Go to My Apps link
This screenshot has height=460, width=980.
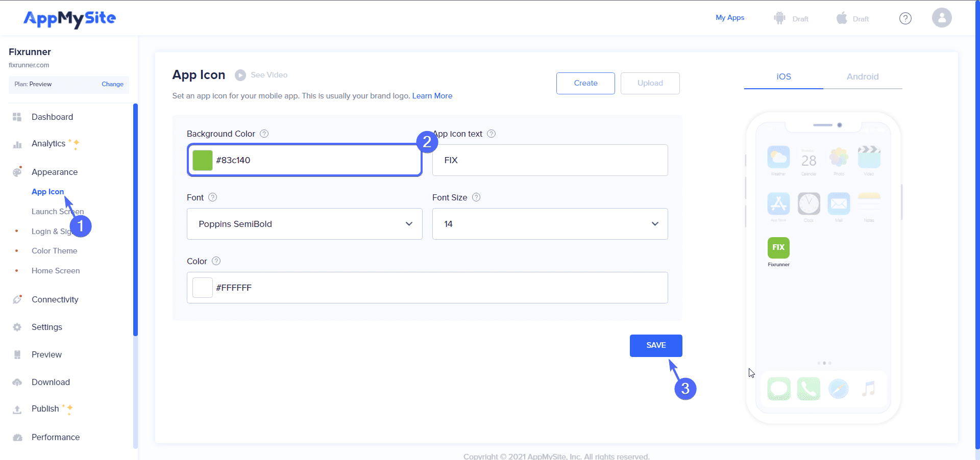(x=730, y=17)
